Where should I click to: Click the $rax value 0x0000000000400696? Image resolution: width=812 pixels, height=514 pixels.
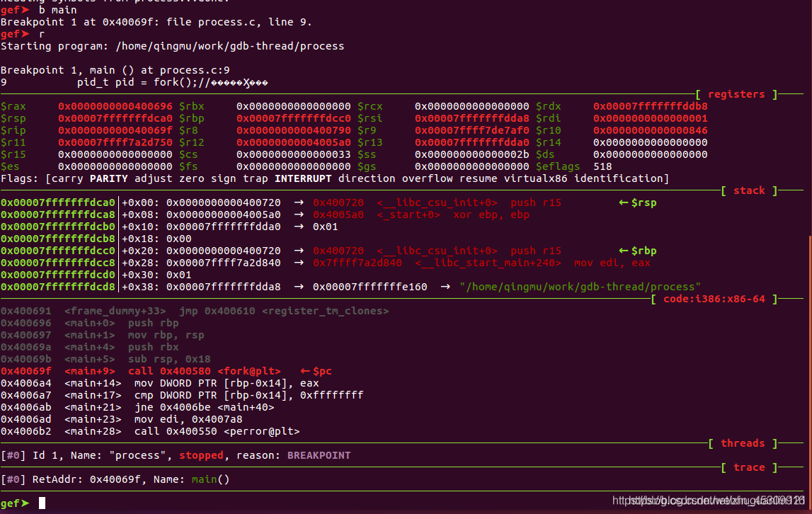point(115,106)
